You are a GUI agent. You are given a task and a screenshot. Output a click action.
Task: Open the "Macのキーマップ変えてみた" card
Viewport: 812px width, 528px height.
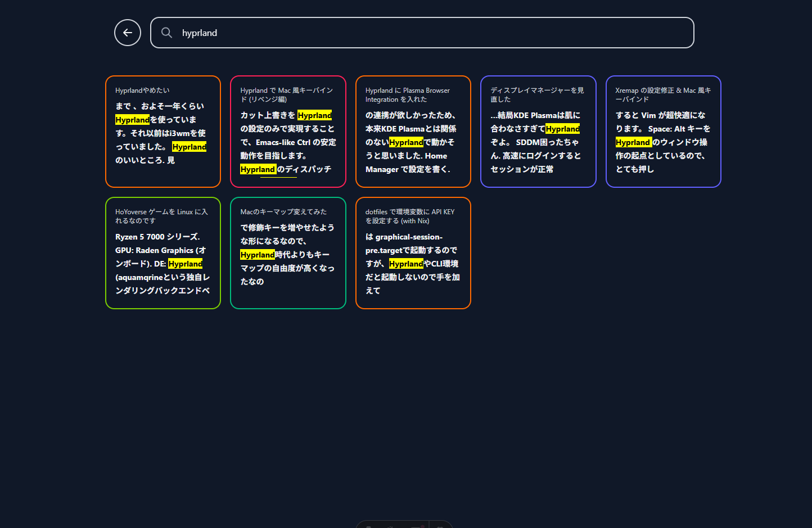pos(288,252)
